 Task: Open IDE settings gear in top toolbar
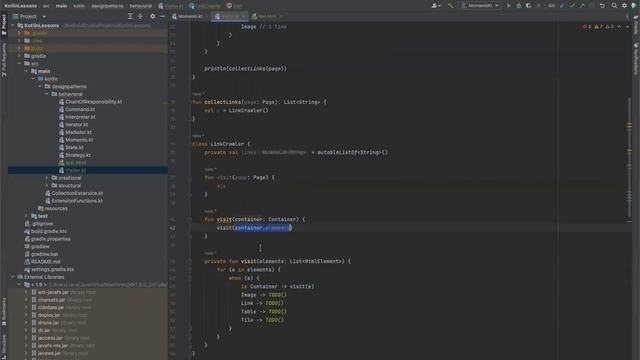click(624, 6)
